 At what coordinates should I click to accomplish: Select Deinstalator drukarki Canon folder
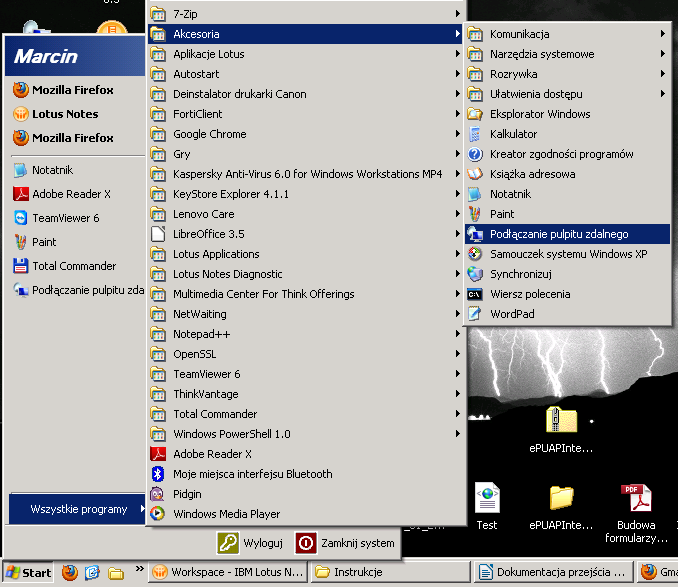coord(305,94)
